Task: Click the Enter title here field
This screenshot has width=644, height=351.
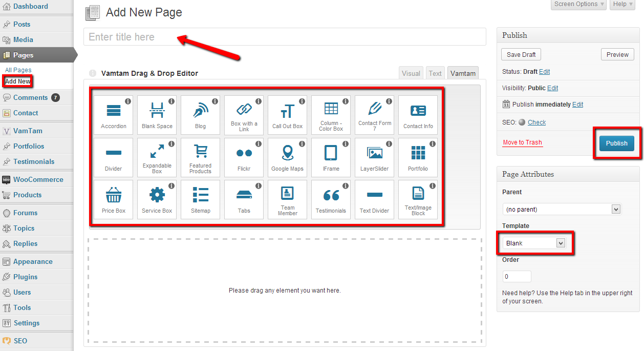Action: 285,37
